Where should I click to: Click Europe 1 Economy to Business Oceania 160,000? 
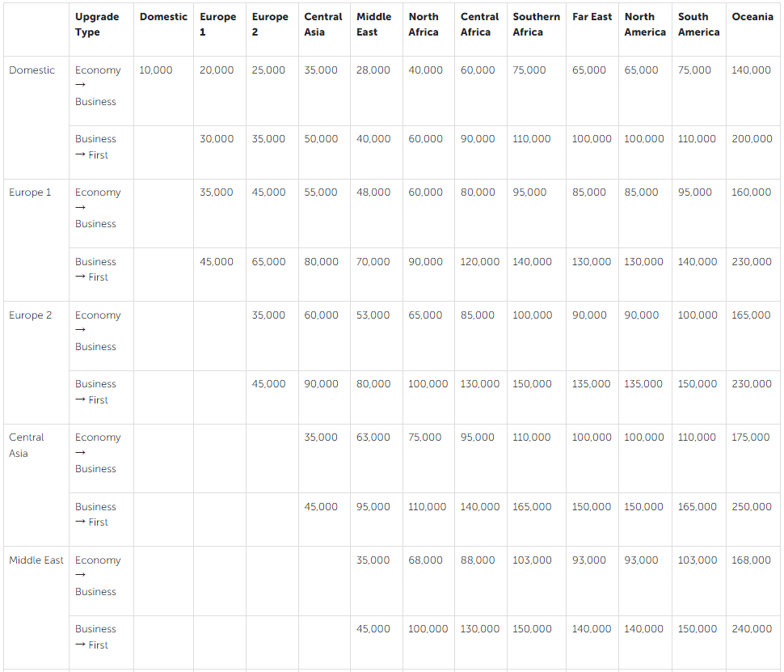[x=751, y=192]
